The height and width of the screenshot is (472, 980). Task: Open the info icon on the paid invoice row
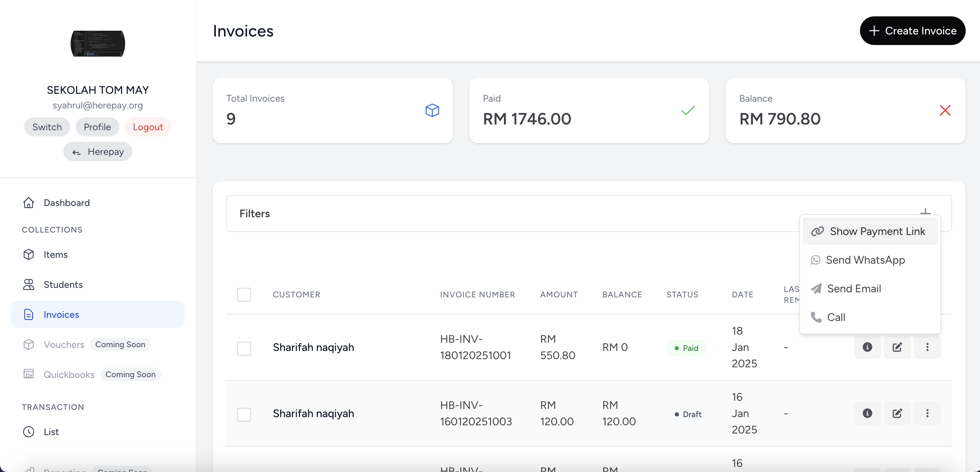(x=867, y=347)
